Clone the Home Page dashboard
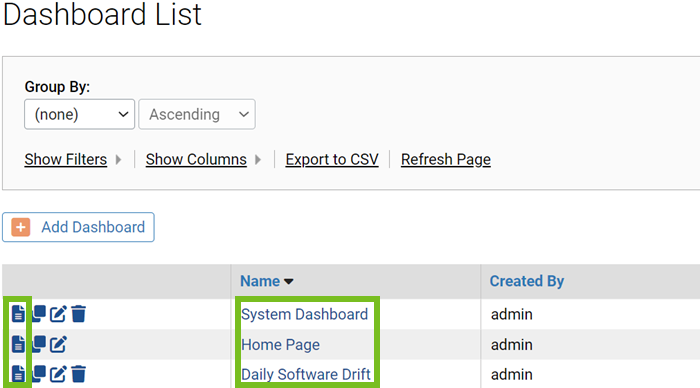Screen dimensions: 700x388 [x=39, y=344]
